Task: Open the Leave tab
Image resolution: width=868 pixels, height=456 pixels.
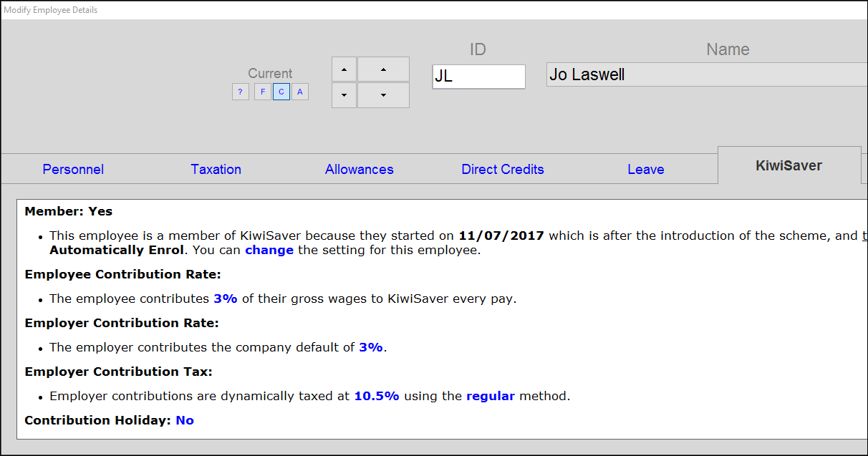Action: [x=646, y=170]
